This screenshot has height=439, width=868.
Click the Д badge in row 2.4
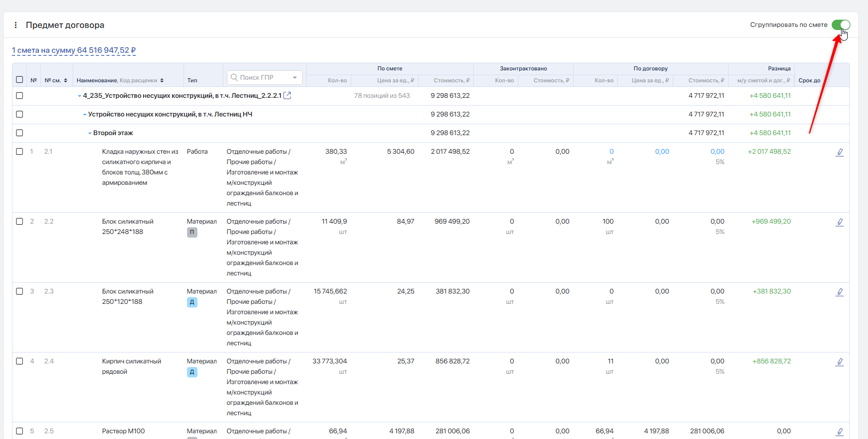192,372
